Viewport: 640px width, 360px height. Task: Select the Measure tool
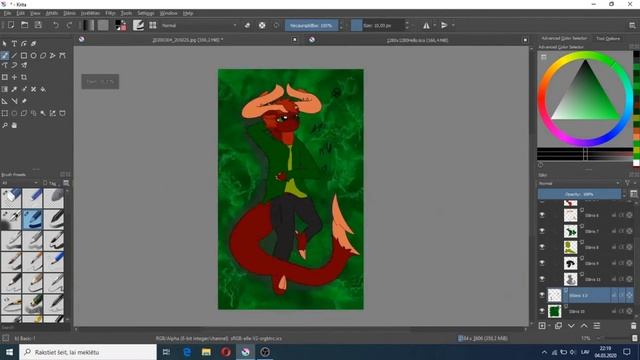tap(14, 101)
